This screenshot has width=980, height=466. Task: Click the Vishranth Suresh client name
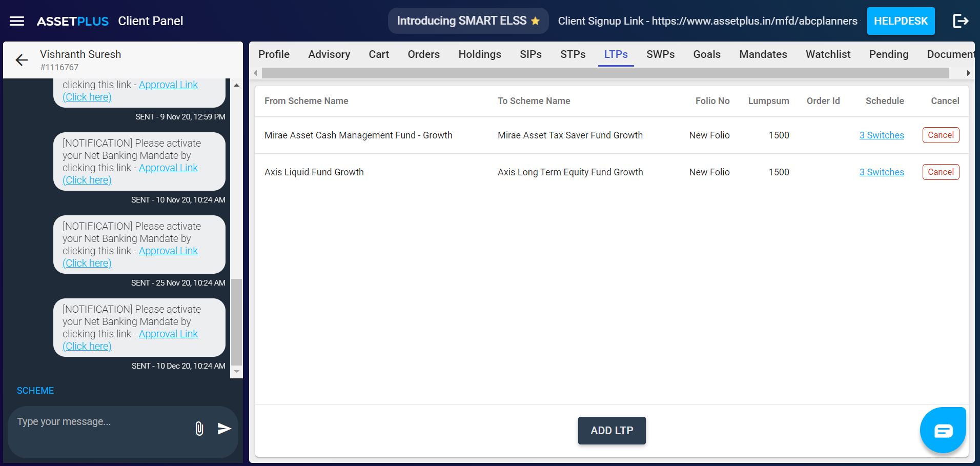[x=80, y=54]
